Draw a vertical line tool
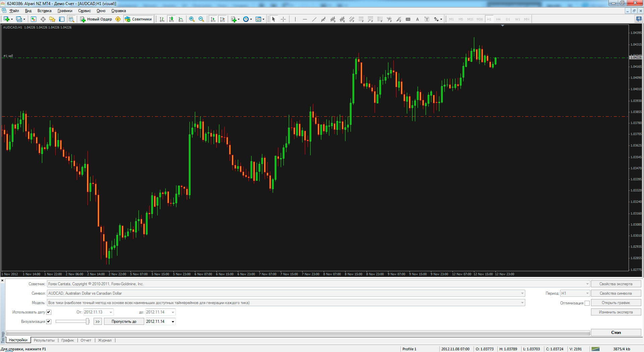Image resolution: width=644 pixels, height=352 pixels. point(295,19)
